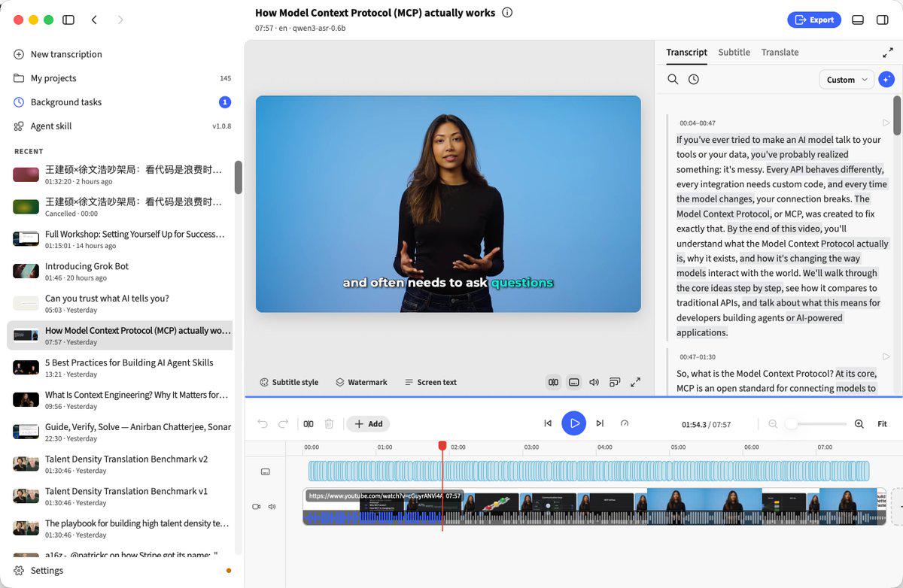This screenshot has height=588, width=903.
Task: Open Screen text options
Action: tap(430, 382)
